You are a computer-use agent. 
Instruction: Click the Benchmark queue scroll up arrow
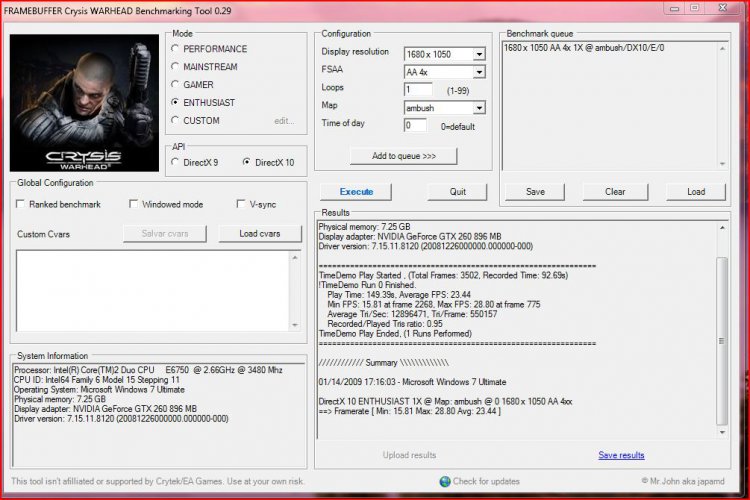[x=722, y=48]
